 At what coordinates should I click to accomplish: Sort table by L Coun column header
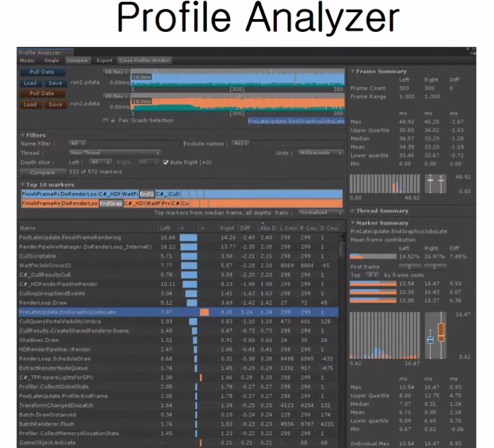pos(289,228)
